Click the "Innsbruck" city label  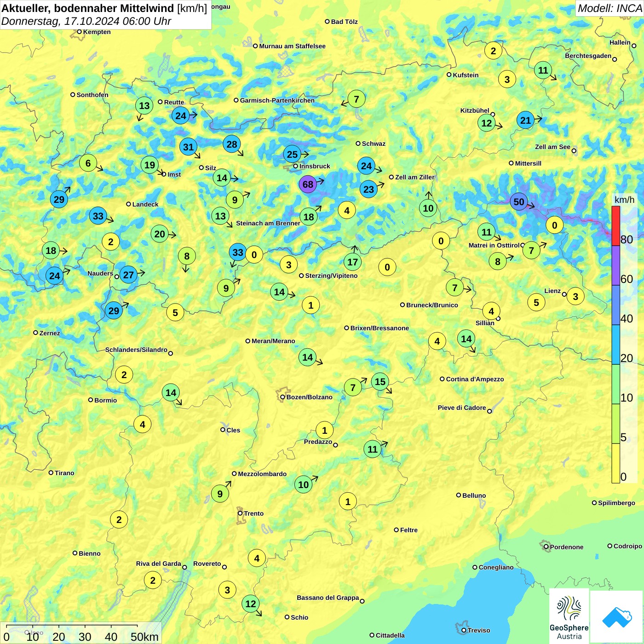click(315, 167)
